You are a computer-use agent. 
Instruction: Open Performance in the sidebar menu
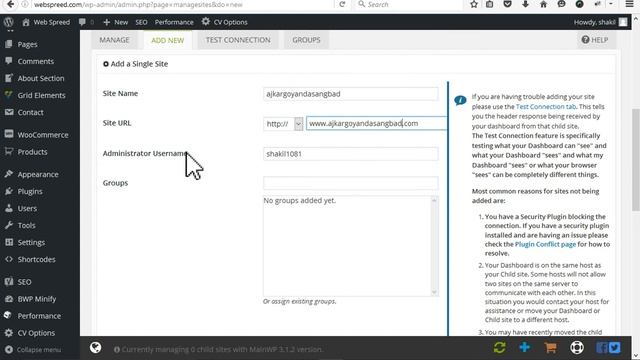pyautogui.click(x=40, y=316)
